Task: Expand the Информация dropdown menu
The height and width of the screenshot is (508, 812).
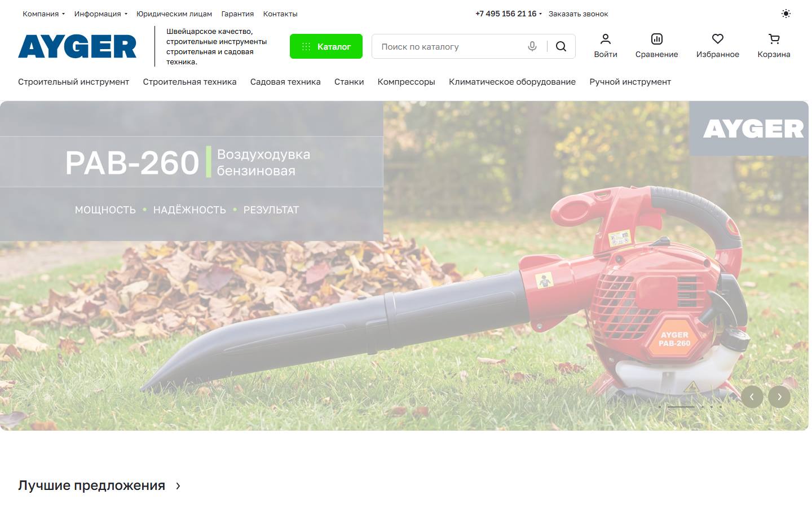Action: (101, 14)
